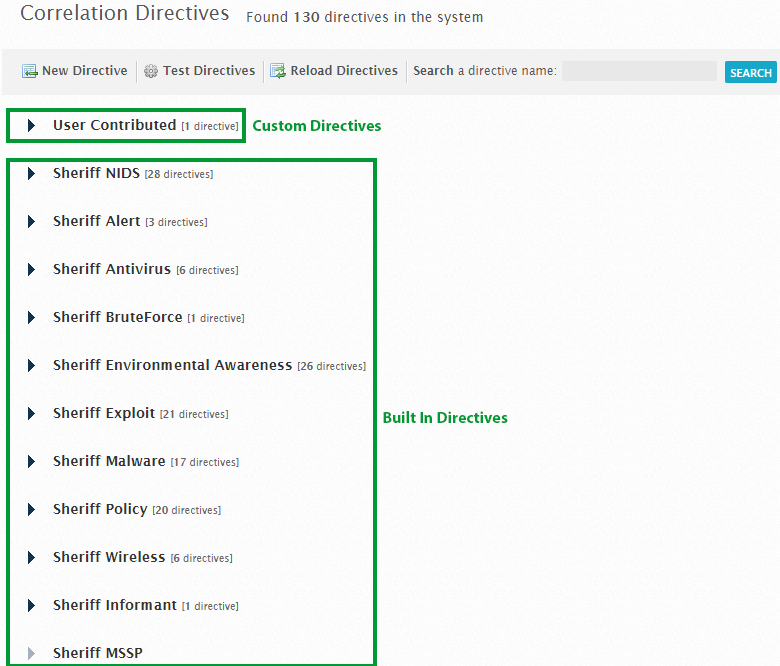
Task: Open Test Directives link
Action: (209, 71)
